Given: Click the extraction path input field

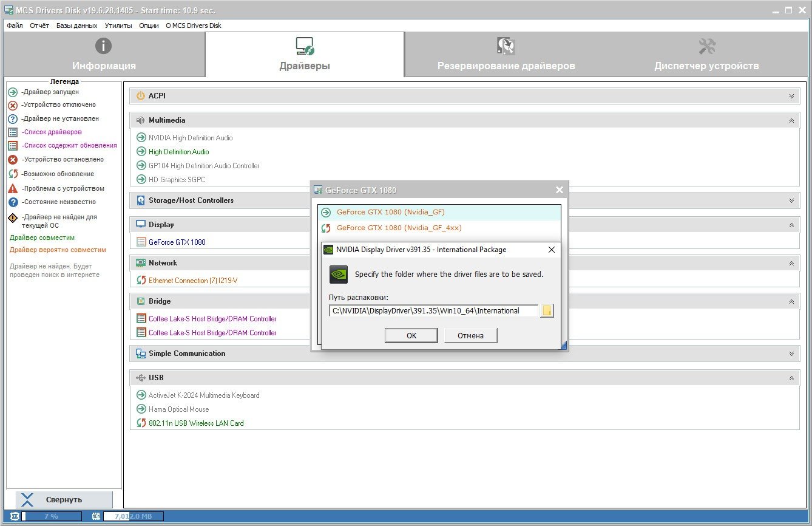Looking at the screenshot, I should (x=433, y=311).
